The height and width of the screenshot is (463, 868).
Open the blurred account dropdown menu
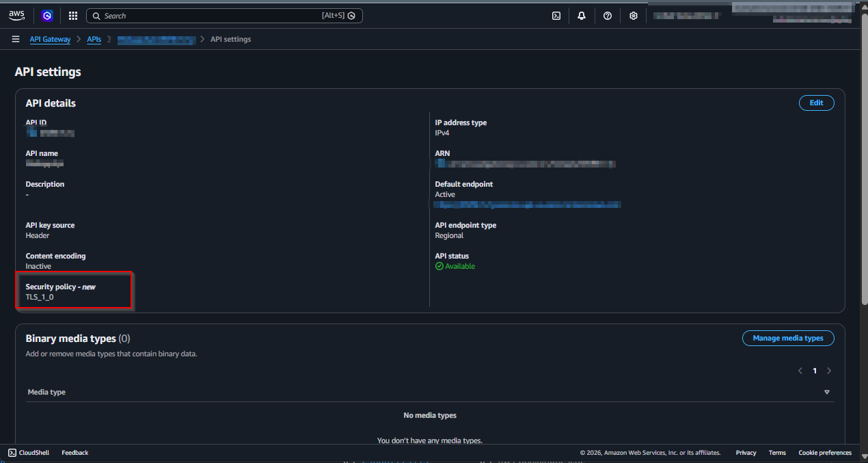[x=686, y=16]
